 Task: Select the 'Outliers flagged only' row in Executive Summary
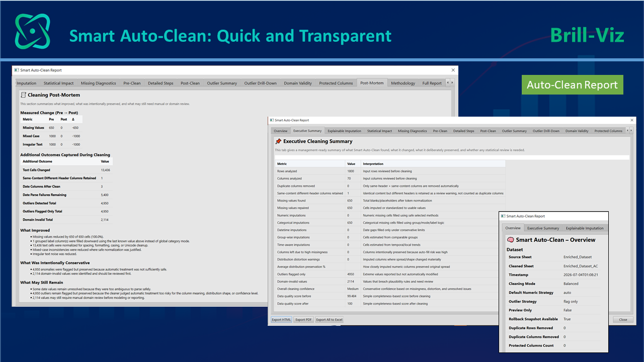[390, 275]
